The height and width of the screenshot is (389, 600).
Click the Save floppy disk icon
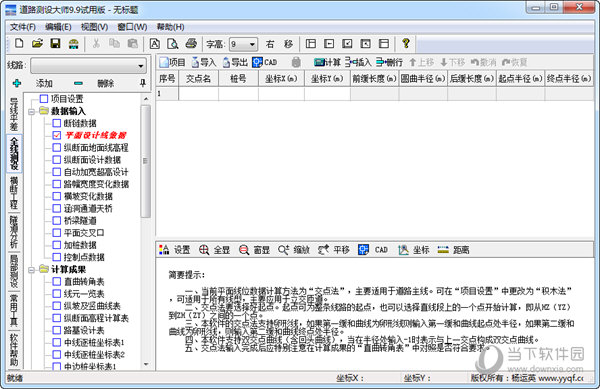55,44
